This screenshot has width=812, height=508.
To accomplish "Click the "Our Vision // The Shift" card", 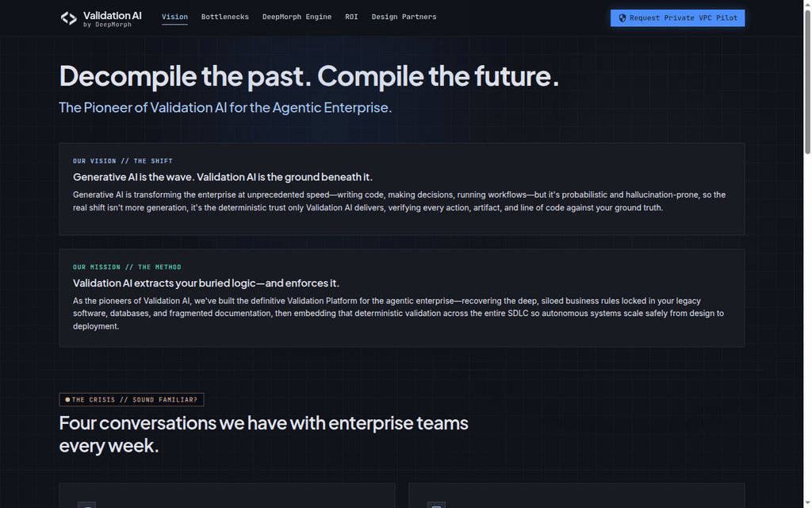I will tap(402, 189).
